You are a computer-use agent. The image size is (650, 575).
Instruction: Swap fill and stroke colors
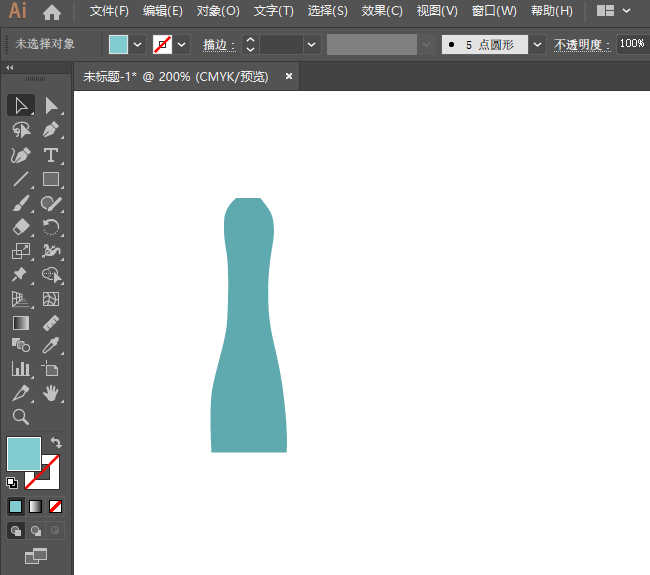click(57, 442)
